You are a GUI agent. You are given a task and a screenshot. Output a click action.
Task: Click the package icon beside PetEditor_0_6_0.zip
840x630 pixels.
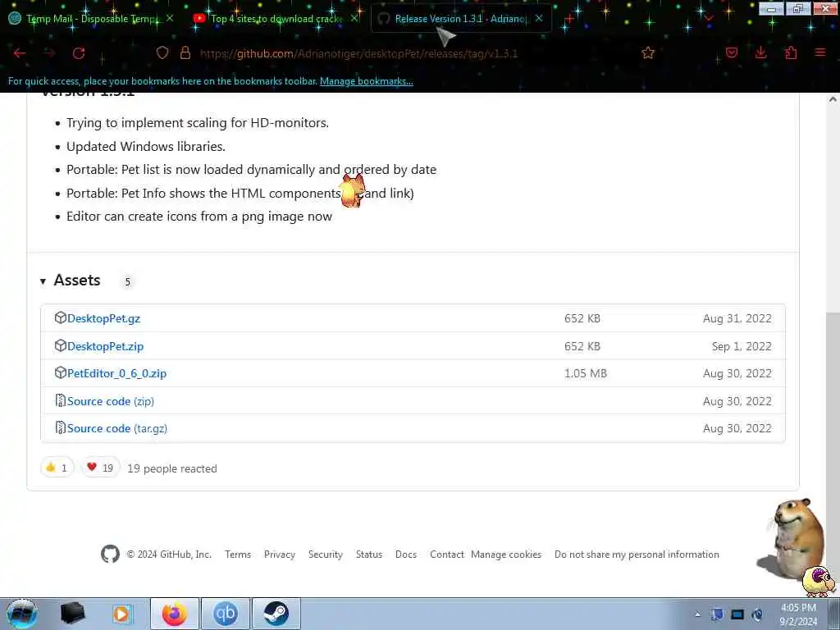pos(61,373)
